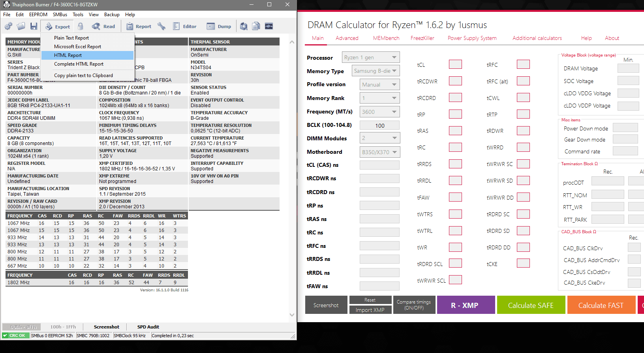The height and width of the screenshot is (353, 644).
Task: Click the magnifier search icon after Dump
Action: [x=244, y=26]
